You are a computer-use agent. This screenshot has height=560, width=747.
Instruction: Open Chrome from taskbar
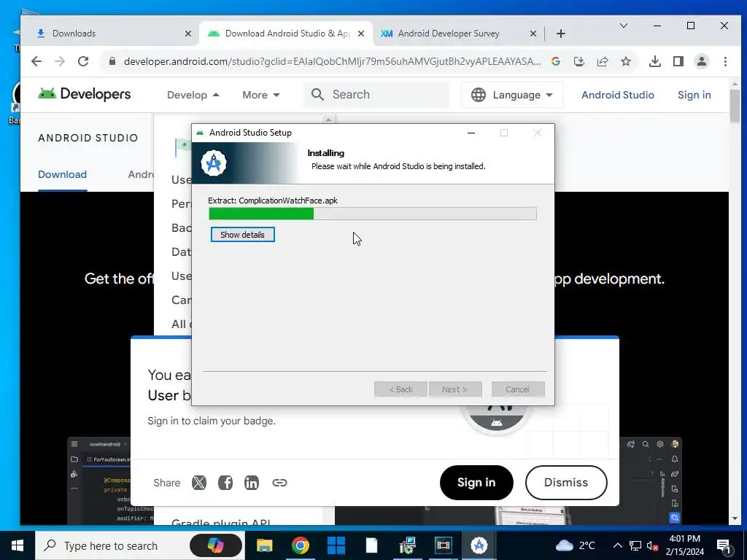[x=300, y=545]
